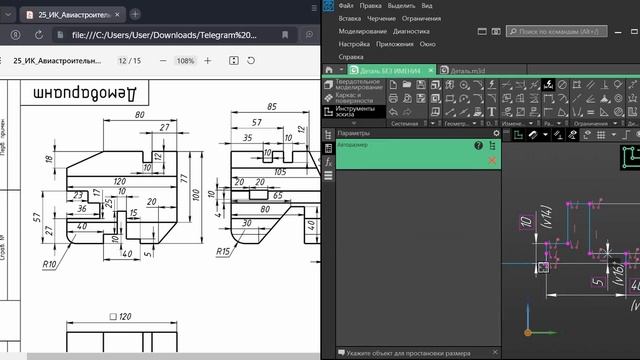Undo the last action in KOMPAS
640x360 pixels.
point(393,112)
